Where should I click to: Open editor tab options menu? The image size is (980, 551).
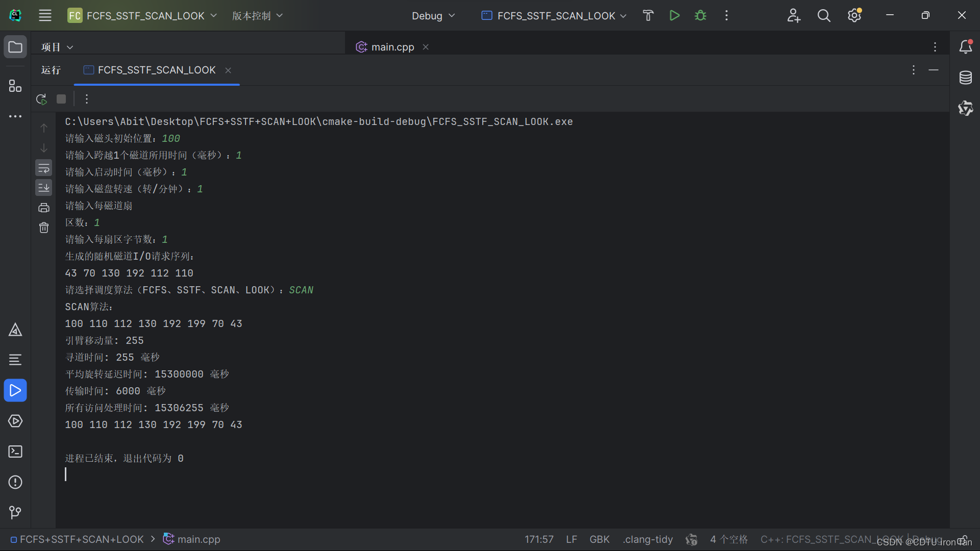(935, 47)
